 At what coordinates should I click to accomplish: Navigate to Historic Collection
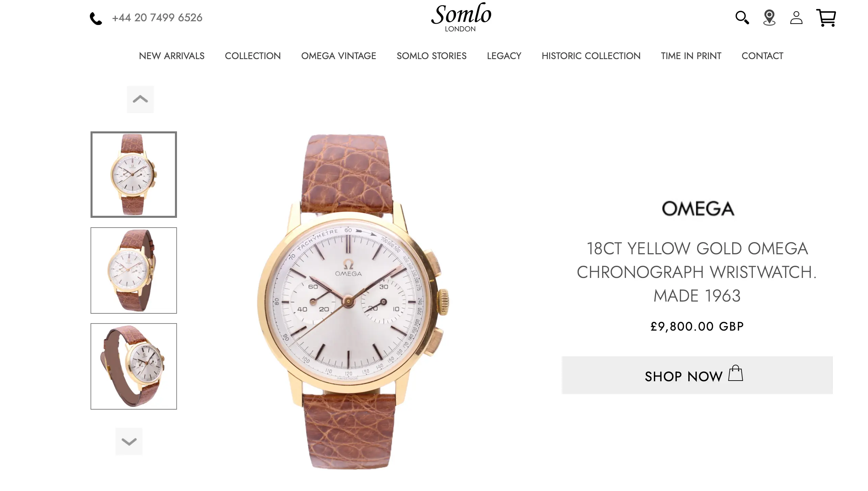591,56
